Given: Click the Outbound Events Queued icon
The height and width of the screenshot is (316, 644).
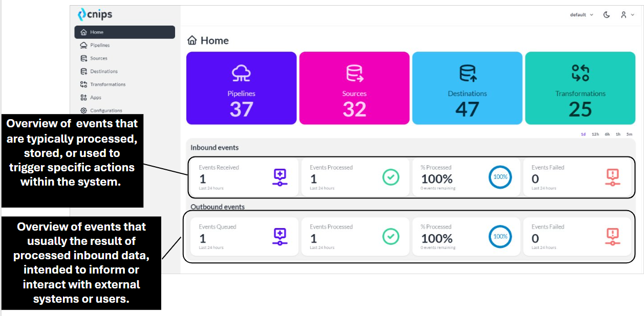Looking at the screenshot, I should point(280,237).
